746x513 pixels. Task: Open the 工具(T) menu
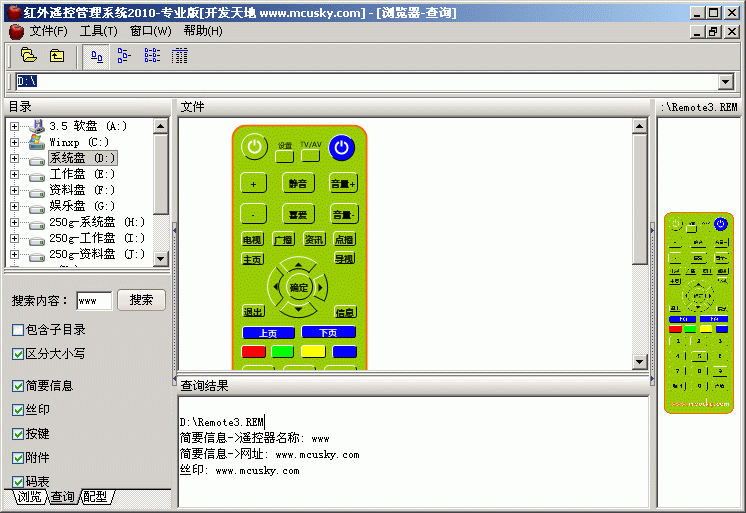(99, 31)
